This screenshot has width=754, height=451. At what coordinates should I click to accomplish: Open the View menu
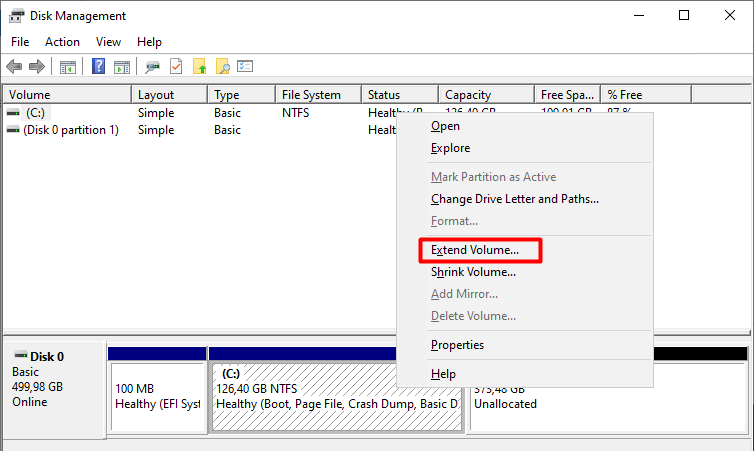pyautogui.click(x=108, y=42)
